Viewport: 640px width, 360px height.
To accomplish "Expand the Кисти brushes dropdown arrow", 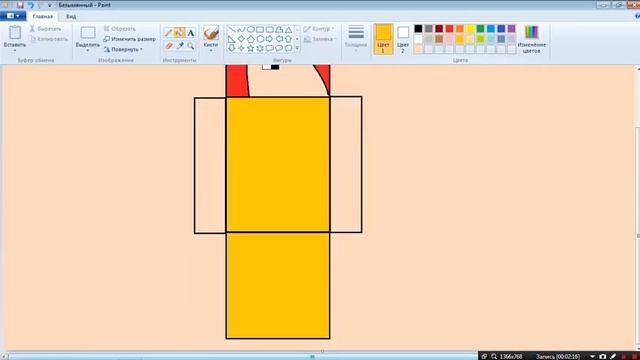I will [x=211, y=51].
